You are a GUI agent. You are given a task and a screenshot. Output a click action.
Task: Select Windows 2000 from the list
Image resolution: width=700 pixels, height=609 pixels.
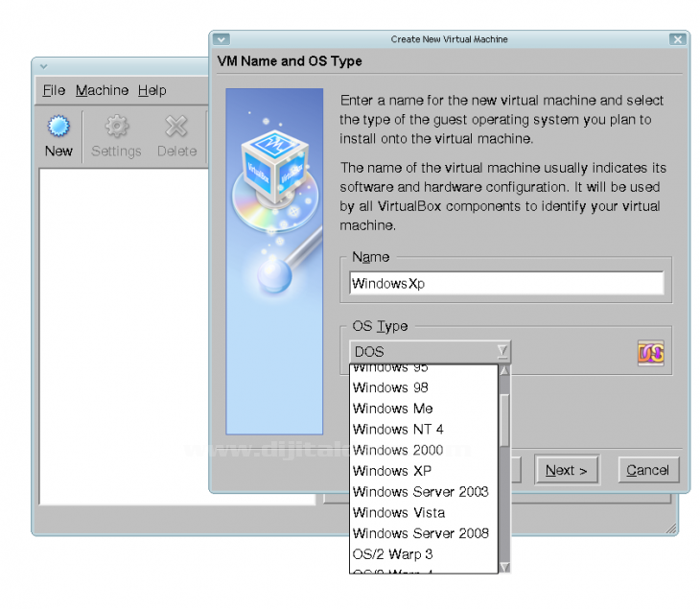tap(424, 450)
